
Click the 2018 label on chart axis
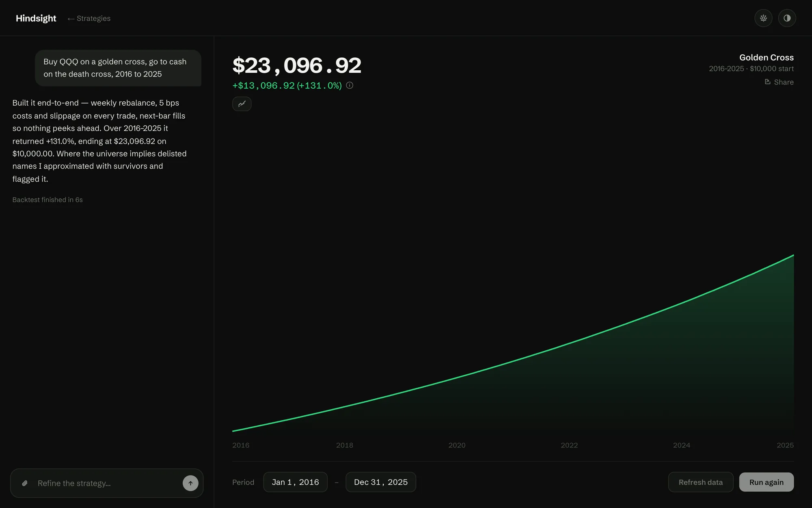click(344, 445)
